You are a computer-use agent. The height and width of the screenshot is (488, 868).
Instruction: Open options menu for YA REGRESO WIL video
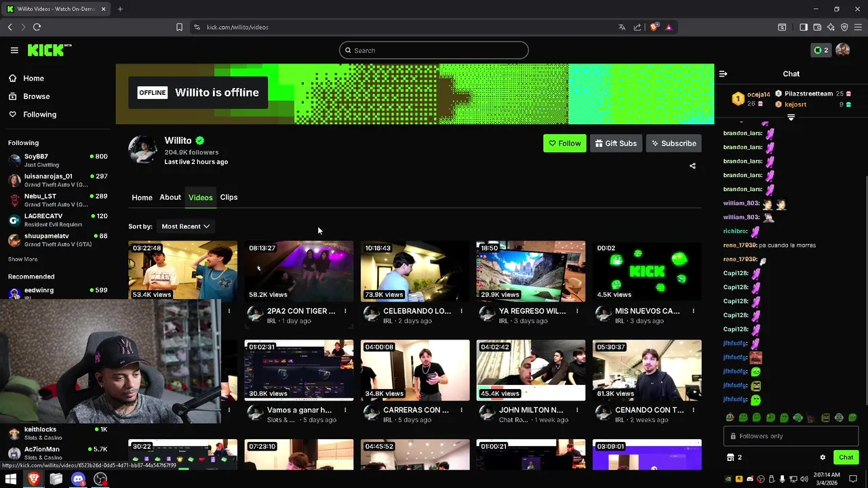click(x=577, y=311)
